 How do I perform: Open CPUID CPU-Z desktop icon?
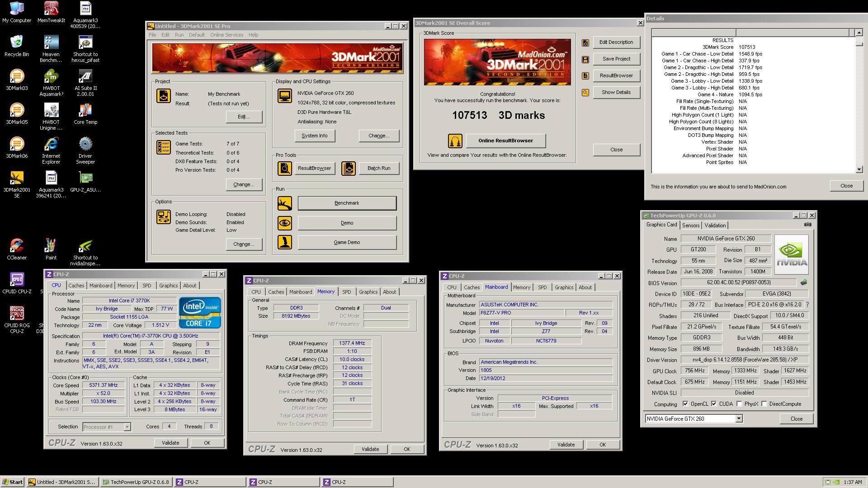click(17, 283)
